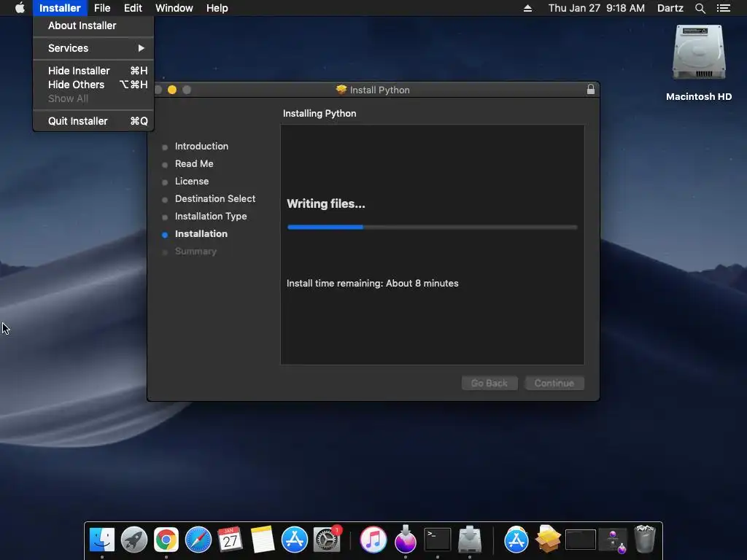The height and width of the screenshot is (560, 747).
Task: Click the installation progress bar
Action: [433, 227]
